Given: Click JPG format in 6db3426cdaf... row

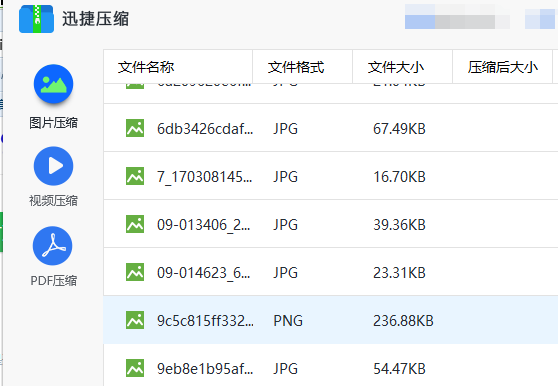Looking at the screenshot, I should pyautogui.click(x=285, y=129).
